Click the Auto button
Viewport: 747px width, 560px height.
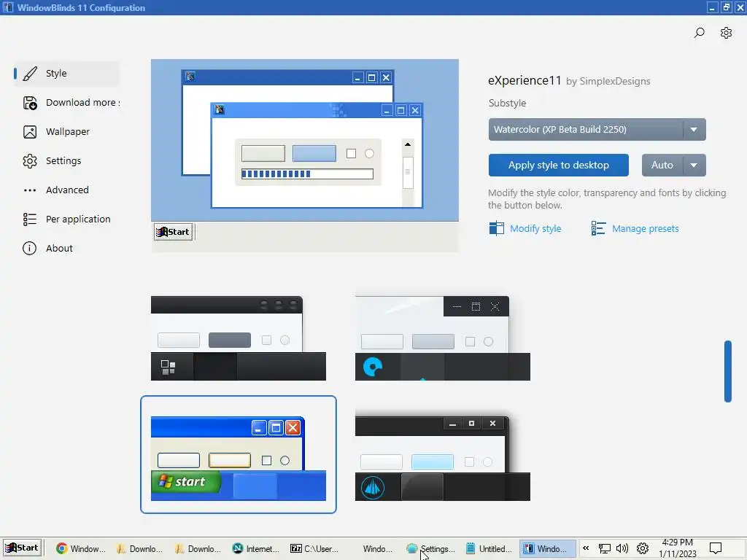[x=662, y=166]
